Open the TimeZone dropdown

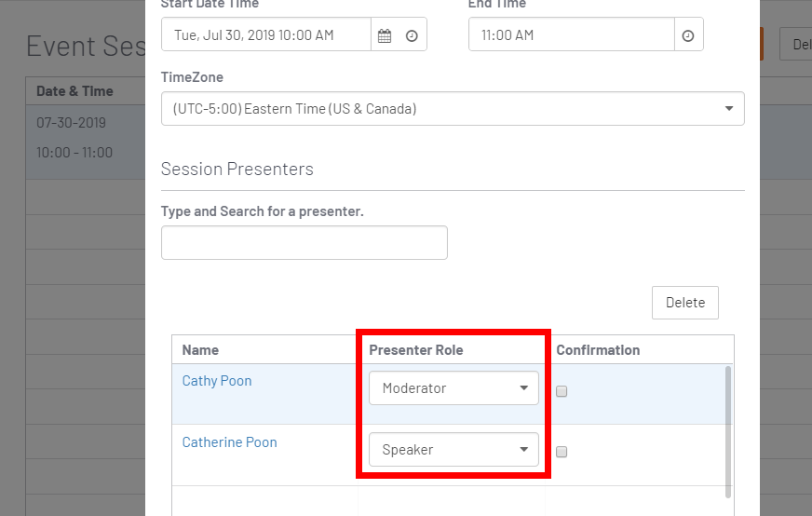point(453,109)
